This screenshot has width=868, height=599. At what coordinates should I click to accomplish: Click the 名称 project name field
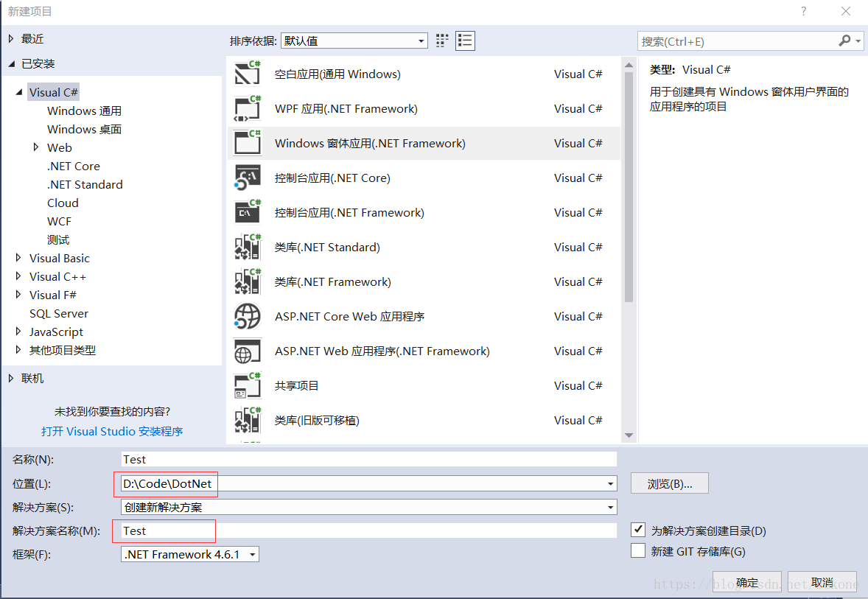tap(368, 459)
